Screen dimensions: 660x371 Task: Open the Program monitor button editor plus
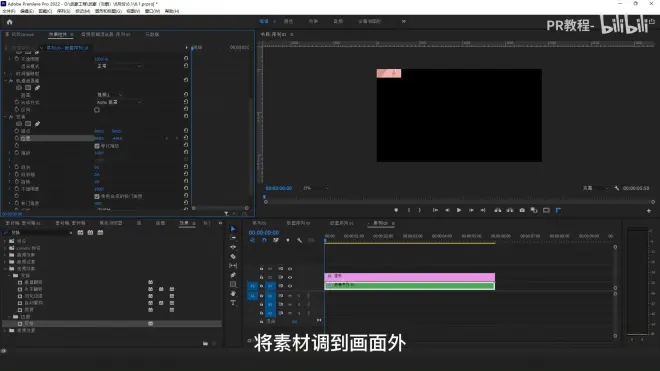(649, 211)
